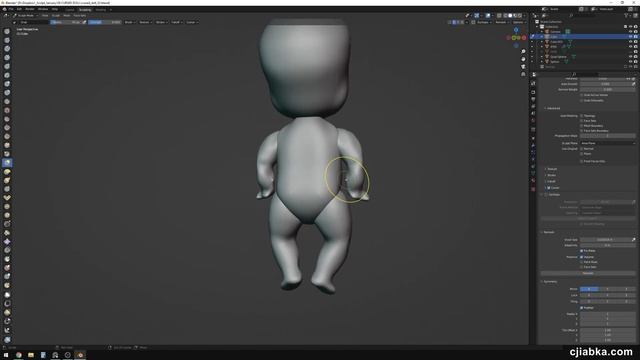Toggle the Fix Poles checkbox
Viewport: 640px width, 360px height.
[582, 251]
